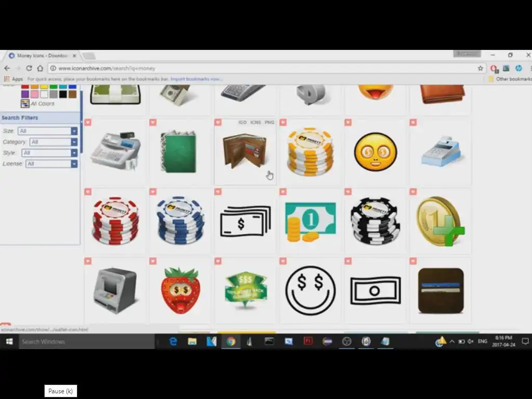Image resolution: width=532 pixels, height=399 pixels.
Task: Open the black poker chips stack icon
Action: (x=375, y=220)
